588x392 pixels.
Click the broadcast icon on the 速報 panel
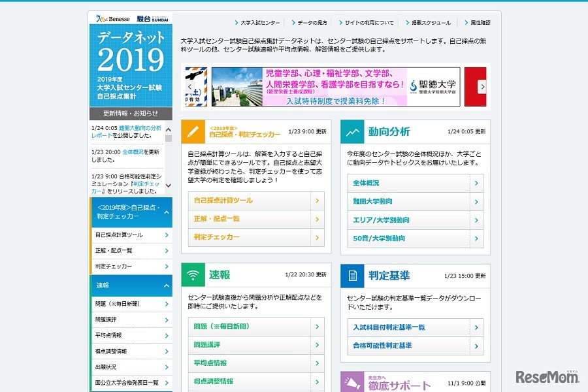[x=192, y=276]
